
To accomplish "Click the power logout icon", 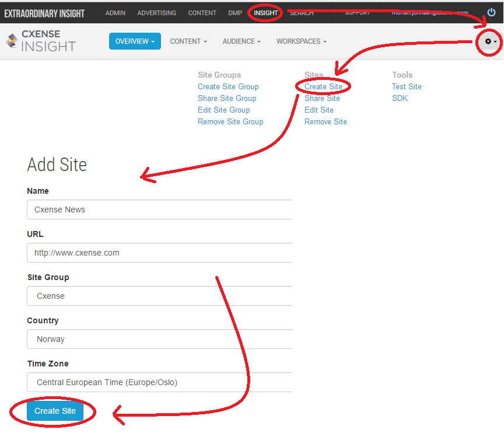I will [x=491, y=12].
